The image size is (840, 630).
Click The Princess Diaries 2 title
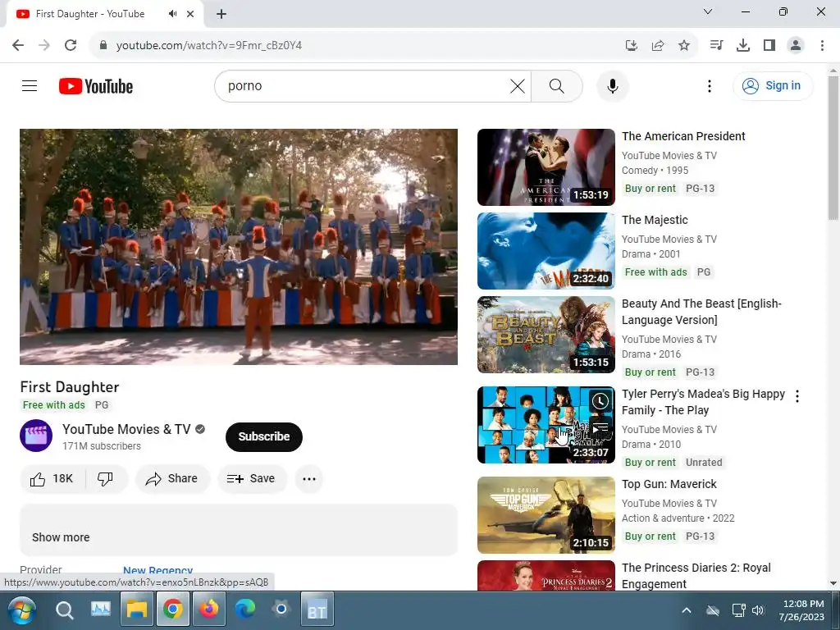(x=696, y=576)
